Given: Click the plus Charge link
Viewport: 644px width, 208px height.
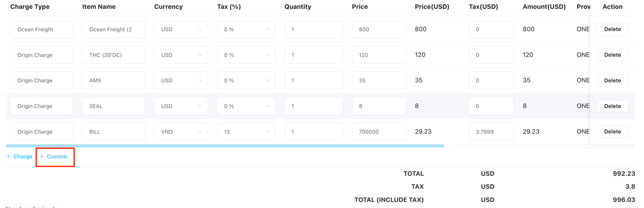Looking at the screenshot, I should (19, 157).
